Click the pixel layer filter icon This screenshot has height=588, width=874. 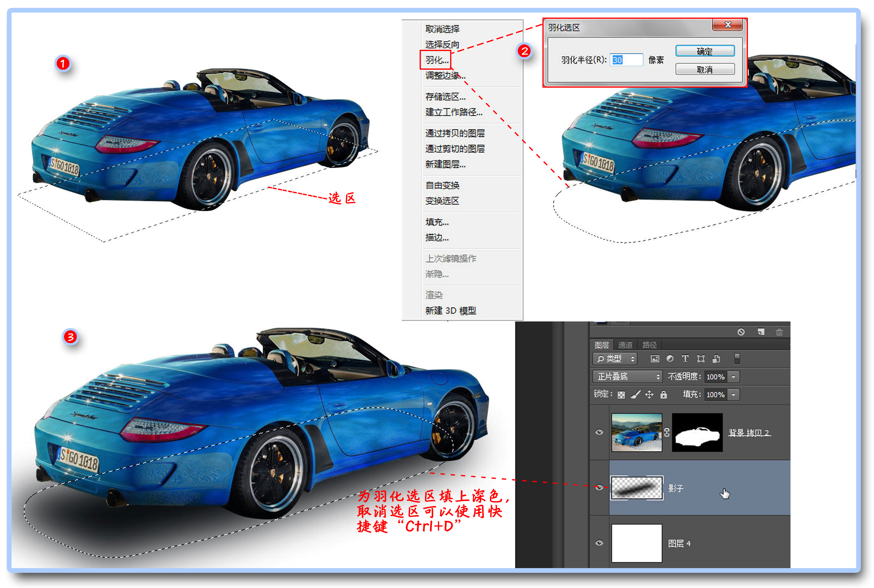point(655,359)
